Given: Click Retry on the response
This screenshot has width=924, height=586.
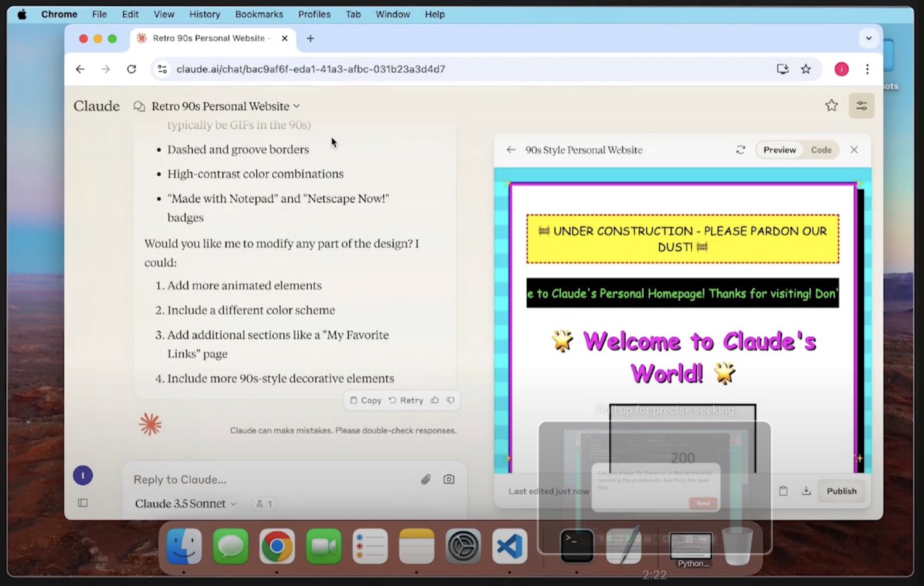Looking at the screenshot, I should [406, 400].
